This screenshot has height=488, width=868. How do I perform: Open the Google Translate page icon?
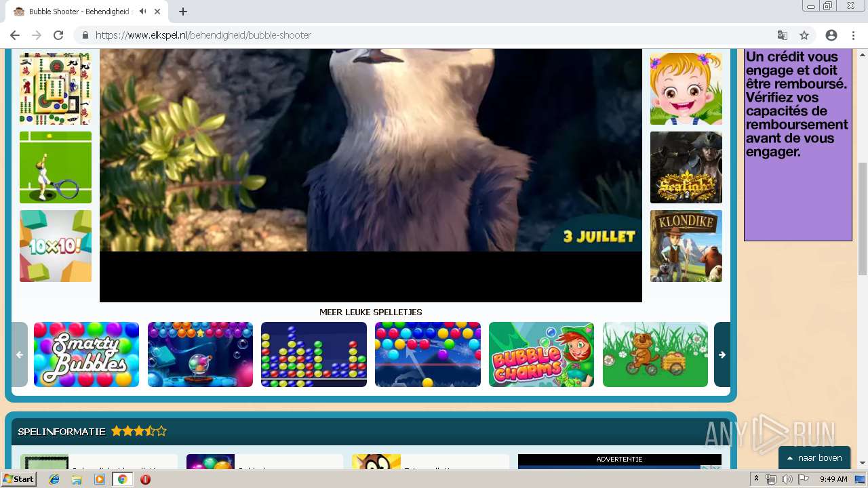[783, 35]
